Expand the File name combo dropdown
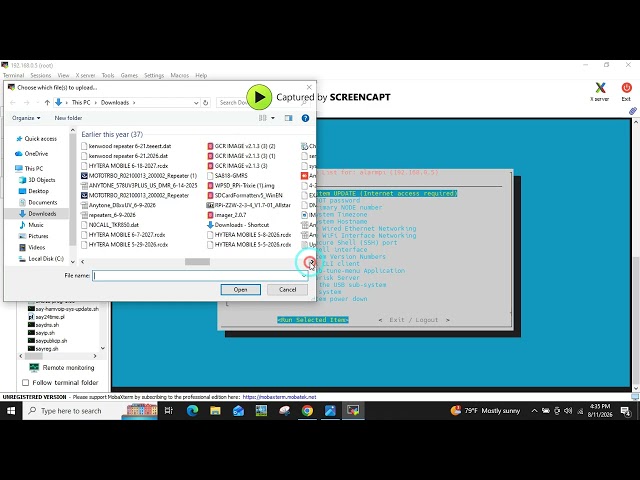640x480 pixels. tap(304, 276)
